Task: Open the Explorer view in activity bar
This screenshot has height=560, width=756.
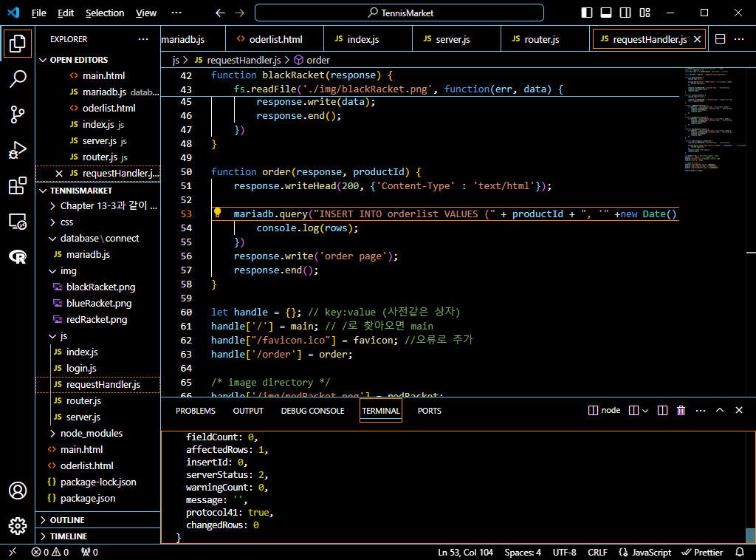Action: tap(18, 44)
